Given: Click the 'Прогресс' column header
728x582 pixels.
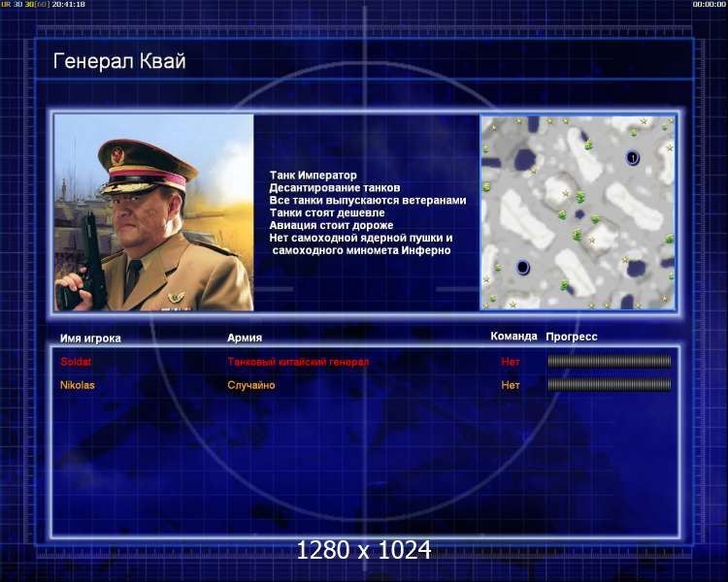Looking at the screenshot, I should 572,337.
